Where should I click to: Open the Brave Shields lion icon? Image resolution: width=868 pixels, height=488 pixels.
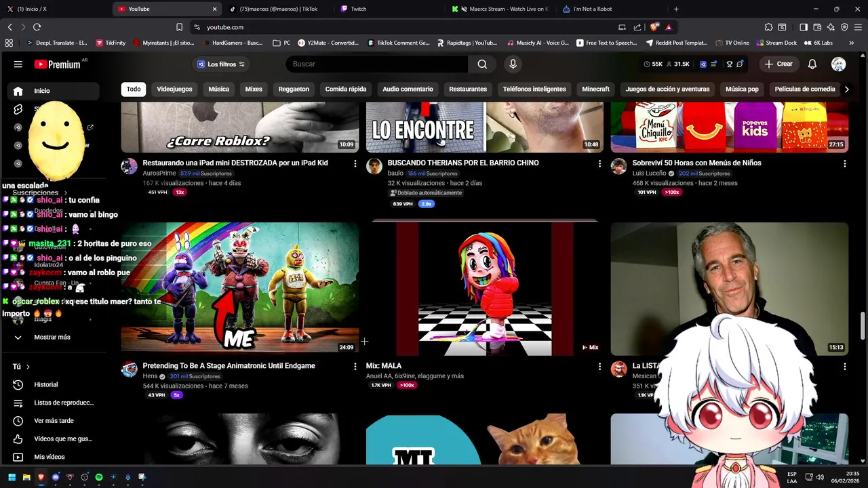(654, 27)
